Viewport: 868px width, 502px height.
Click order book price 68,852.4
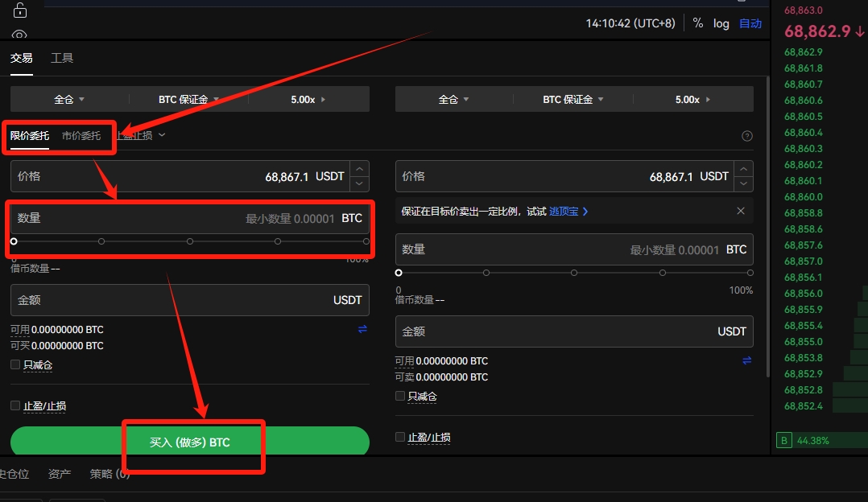tap(804, 405)
